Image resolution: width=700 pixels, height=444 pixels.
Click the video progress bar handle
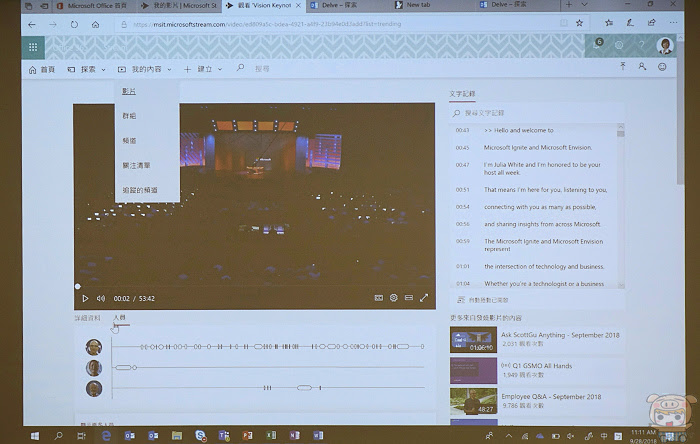(78, 286)
